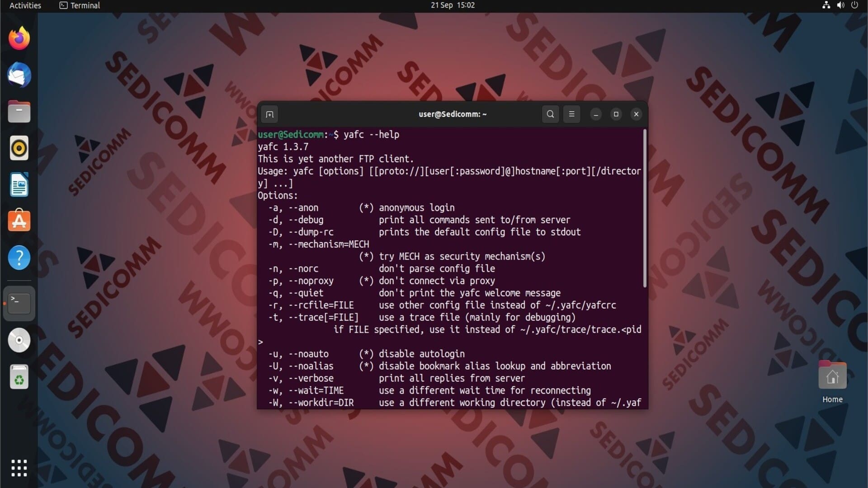
Task: Click the '-v, --verbose' option line
Action: pos(396,379)
